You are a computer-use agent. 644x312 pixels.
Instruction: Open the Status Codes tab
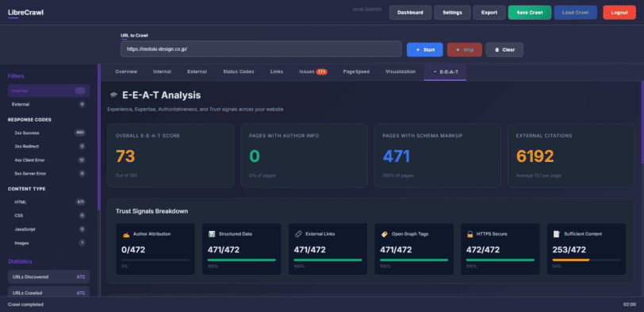[x=239, y=71]
